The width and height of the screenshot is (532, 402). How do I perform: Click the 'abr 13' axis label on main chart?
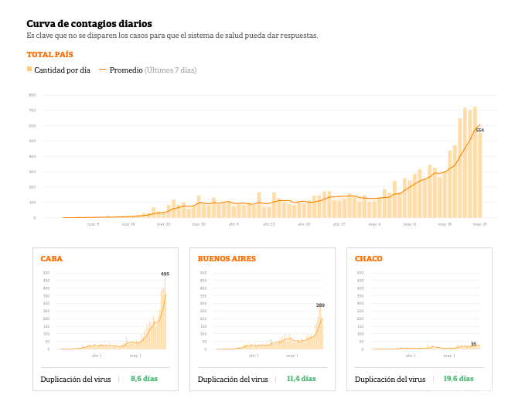(268, 224)
